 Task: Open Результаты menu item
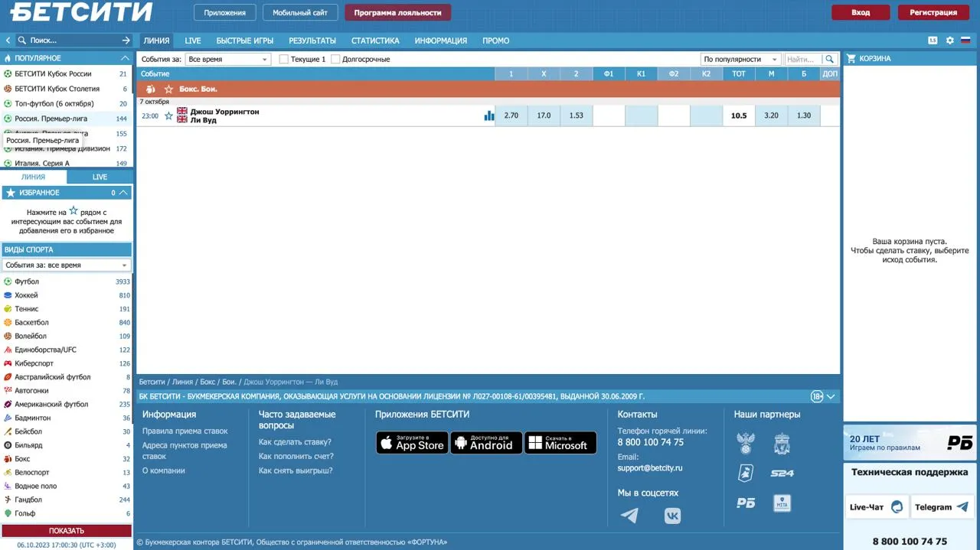click(312, 41)
